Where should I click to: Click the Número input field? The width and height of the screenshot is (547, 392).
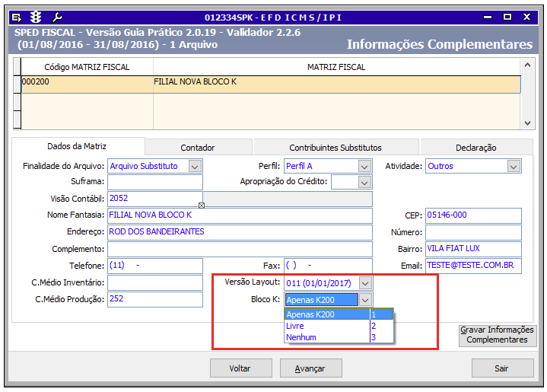click(473, 232)
